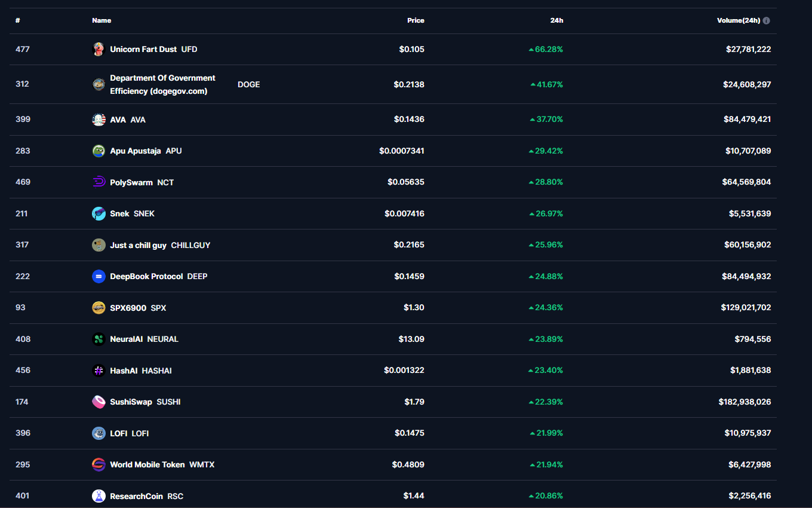
Task: Sort by the Name column header
Action: click(x=101, y=20)
